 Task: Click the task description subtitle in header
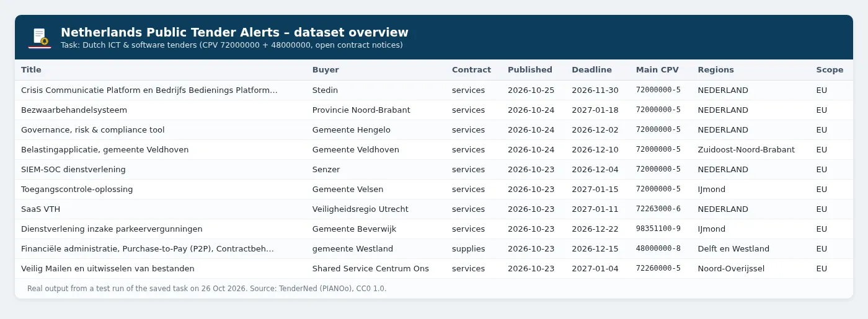(232, 45)
